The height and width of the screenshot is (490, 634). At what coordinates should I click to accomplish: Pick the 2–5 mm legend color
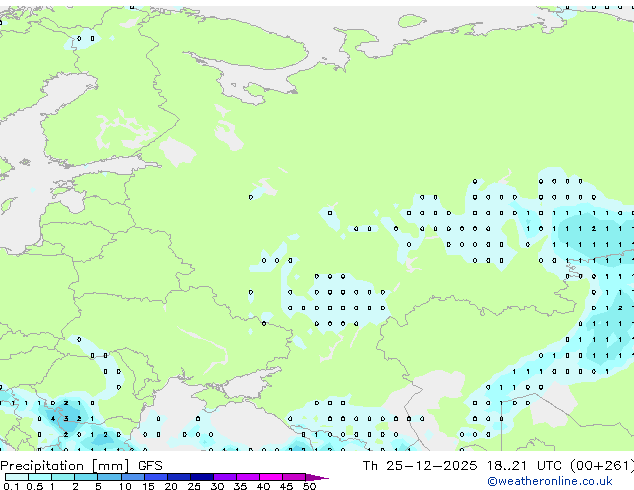[86, 477]
